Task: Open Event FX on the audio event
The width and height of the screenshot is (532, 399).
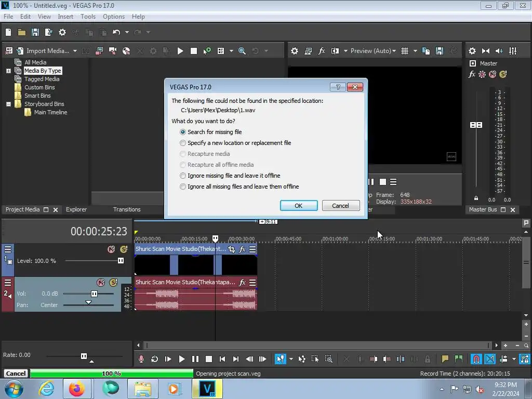Action: tap(242, 282)
